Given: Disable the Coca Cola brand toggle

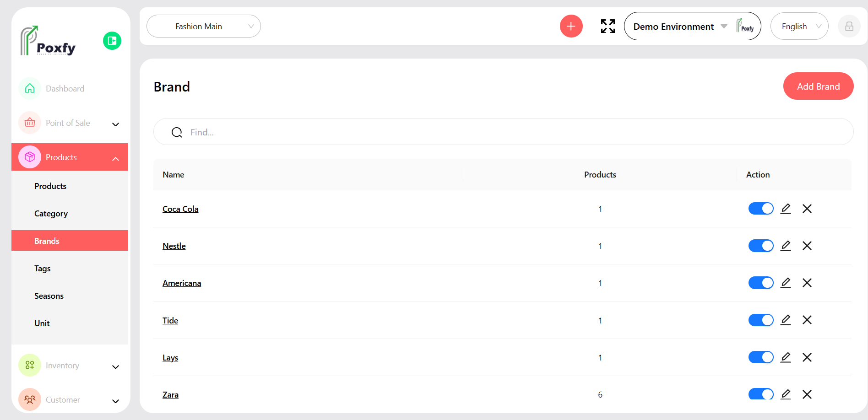Looking at the screenshot, I should (761, 209).
